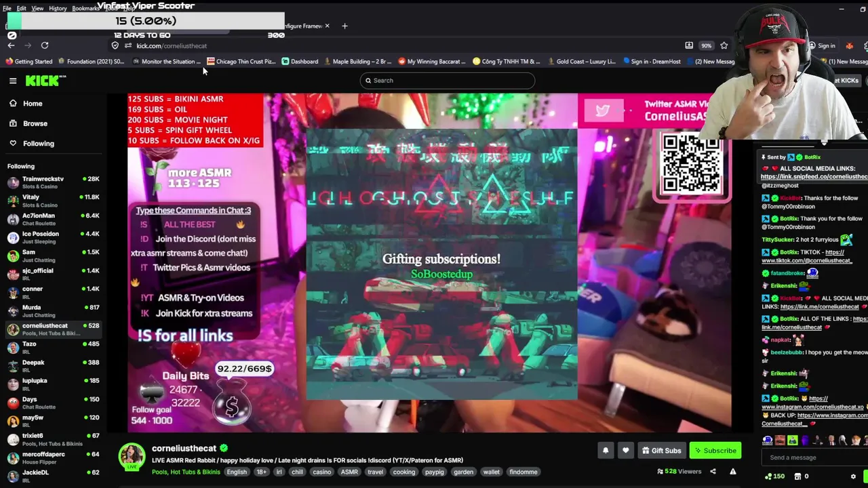Click corneliusthecat streamer avatar below video

[132, 457]
